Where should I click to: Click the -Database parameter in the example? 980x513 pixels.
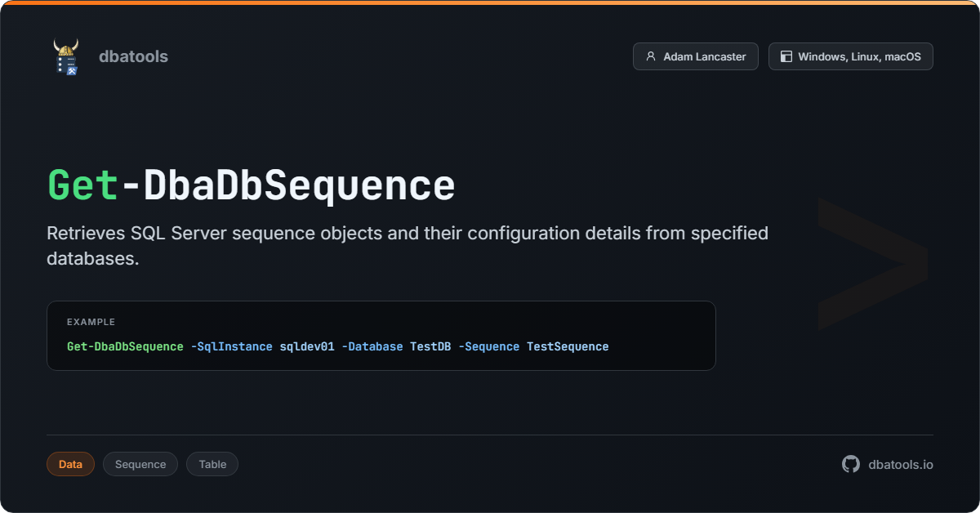(x=372, y=346)
